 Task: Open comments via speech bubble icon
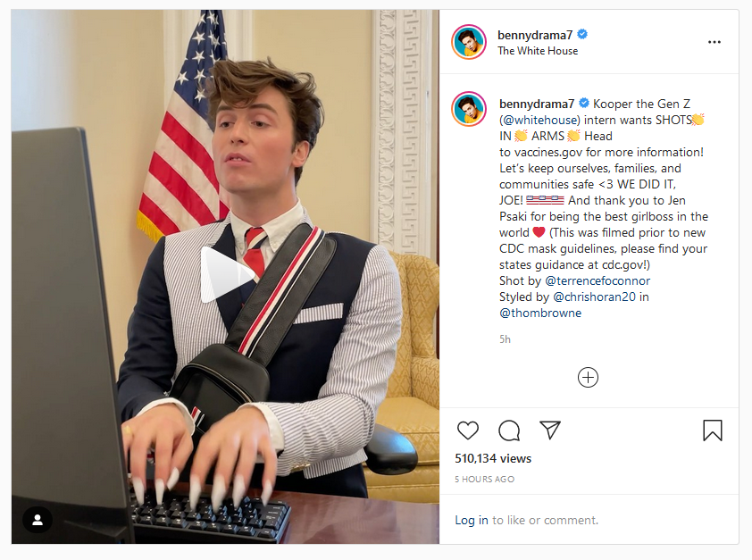click(x=509, y=430)
